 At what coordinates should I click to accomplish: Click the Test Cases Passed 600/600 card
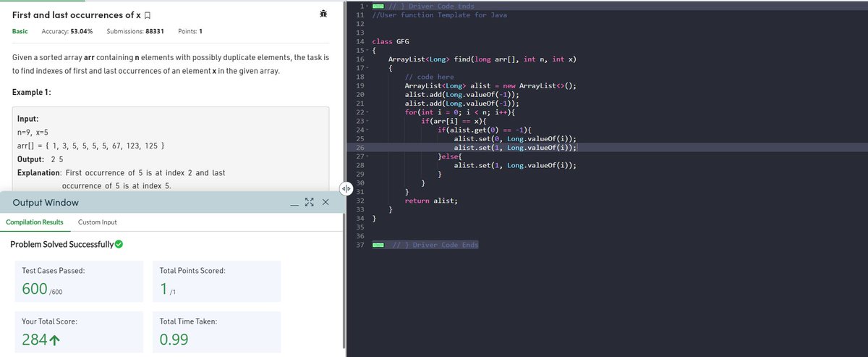coord(78,282)
